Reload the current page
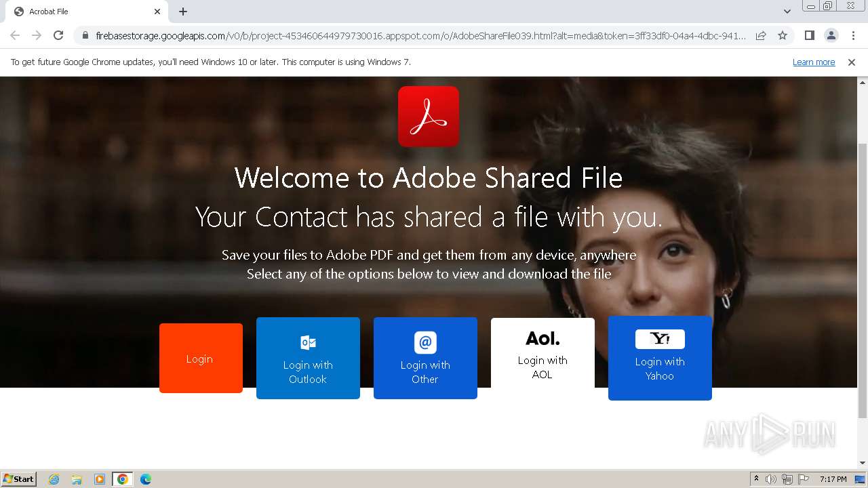Image resolution: width=868 pixels, height=488 pixels. (x=58, y=35)
